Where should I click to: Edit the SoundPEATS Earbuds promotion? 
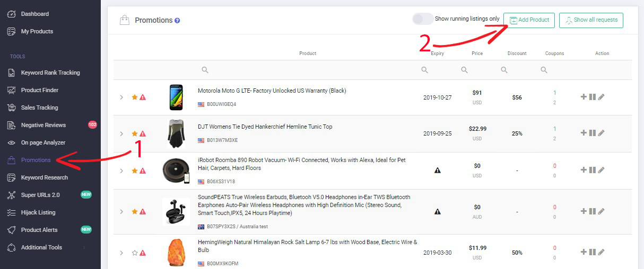601,211
